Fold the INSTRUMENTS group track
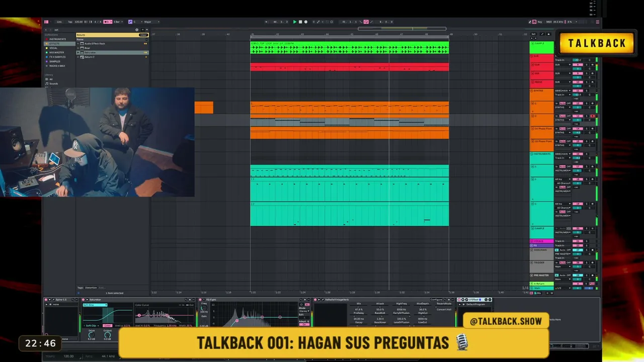The width and height of the screenshot is (644, 362). pos(532,154)
